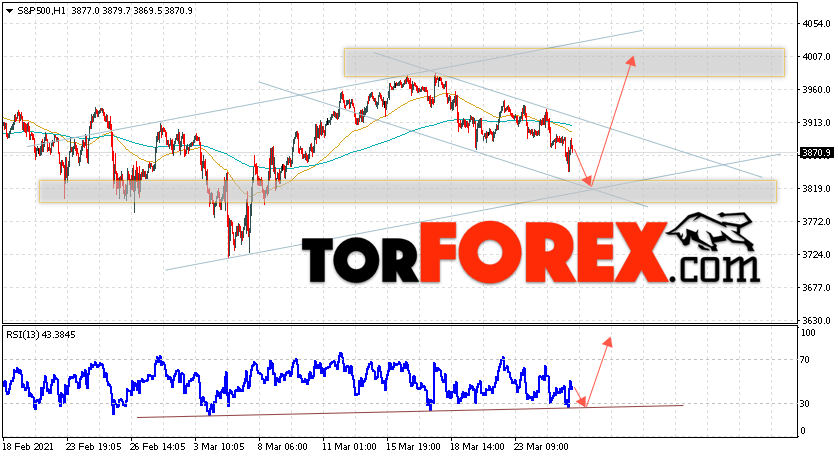
Task: Click the 3677.0 price axis label
Action: pos(816,288)
